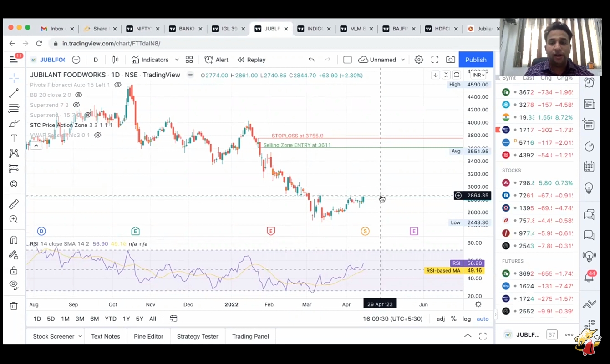This screenshot has height=364, width=610.
Task: Click the earnings E marker near February
Action: 271,231
